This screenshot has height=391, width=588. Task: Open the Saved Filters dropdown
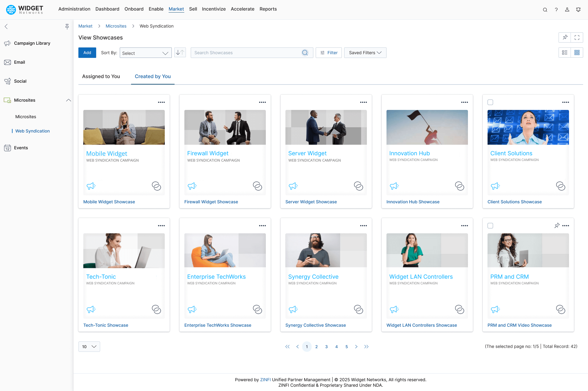(365, 52)
